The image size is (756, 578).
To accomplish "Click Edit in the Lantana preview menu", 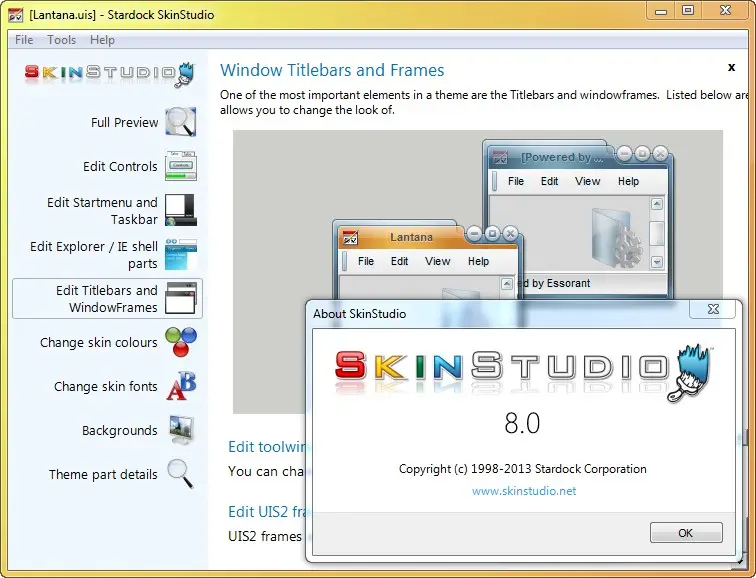I will pyautogui.click(x=399, y=261).
